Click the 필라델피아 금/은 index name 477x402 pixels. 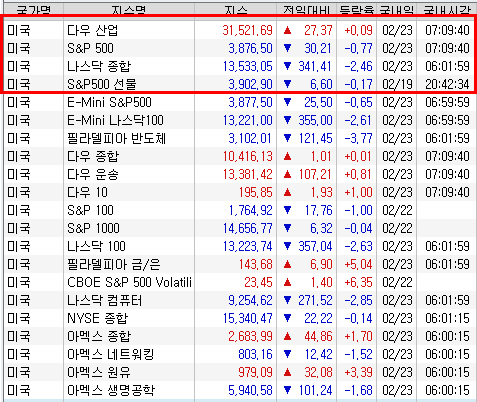pyautogui.click(x=114, y=264)
